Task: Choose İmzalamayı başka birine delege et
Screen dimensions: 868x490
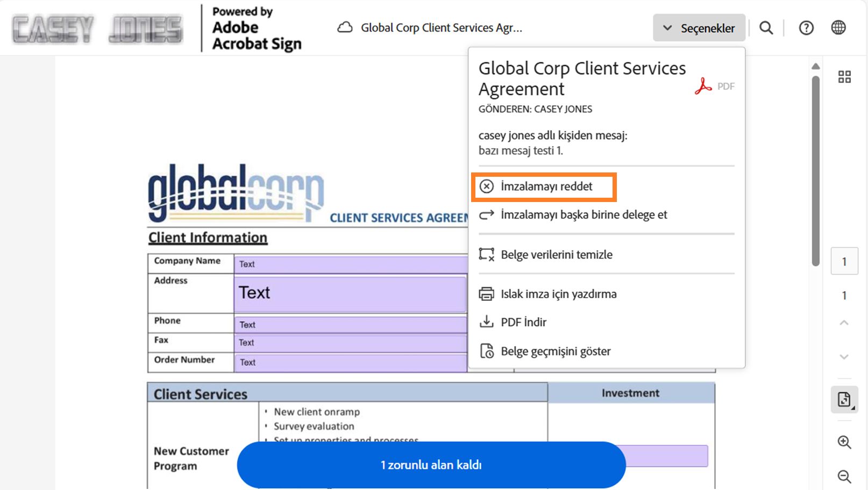Action: pyautogui.click(x=584, y=215)
